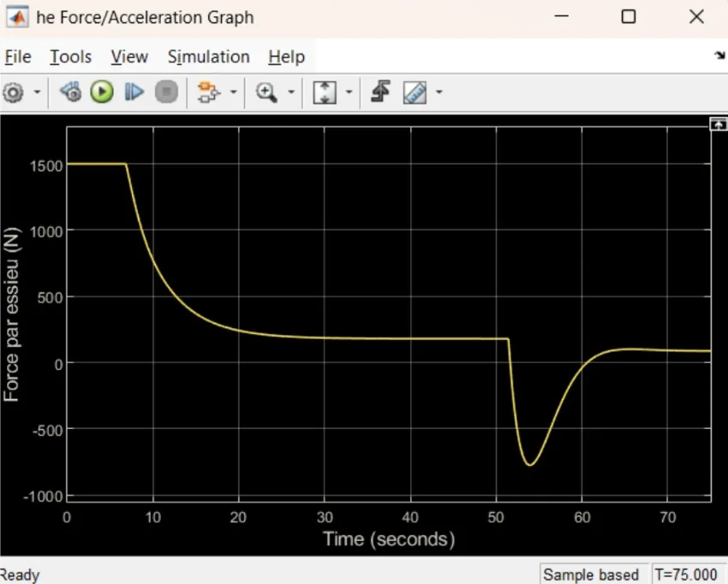Open the File menu

(x=18, y=57)
